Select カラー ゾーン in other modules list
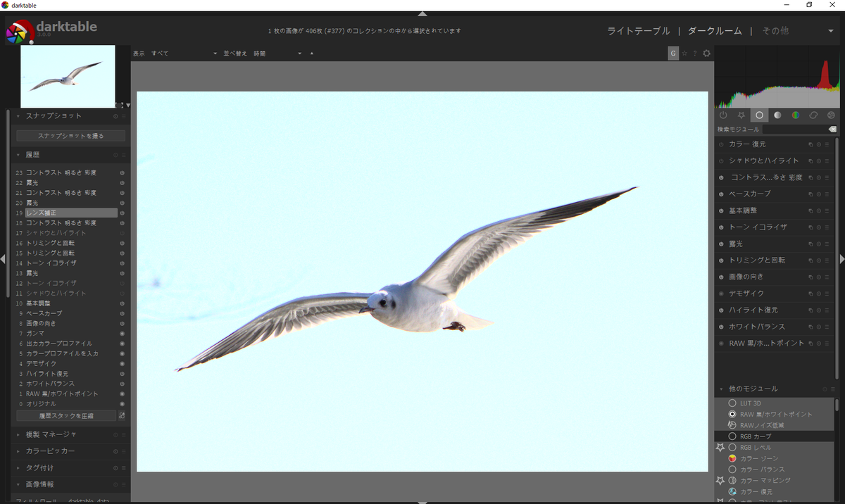The image size is (845, 504). (775, 458)
